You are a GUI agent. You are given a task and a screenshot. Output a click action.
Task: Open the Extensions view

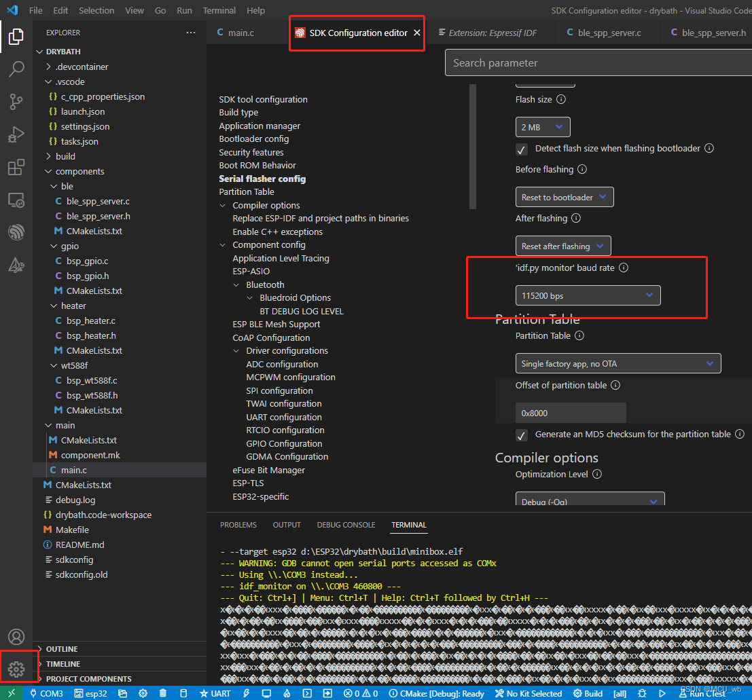pos(16,167)
